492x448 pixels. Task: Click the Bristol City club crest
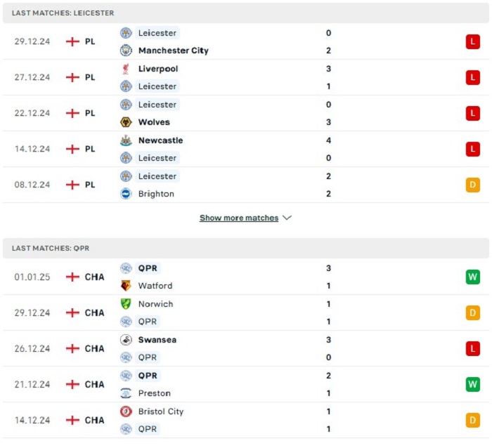126,411
